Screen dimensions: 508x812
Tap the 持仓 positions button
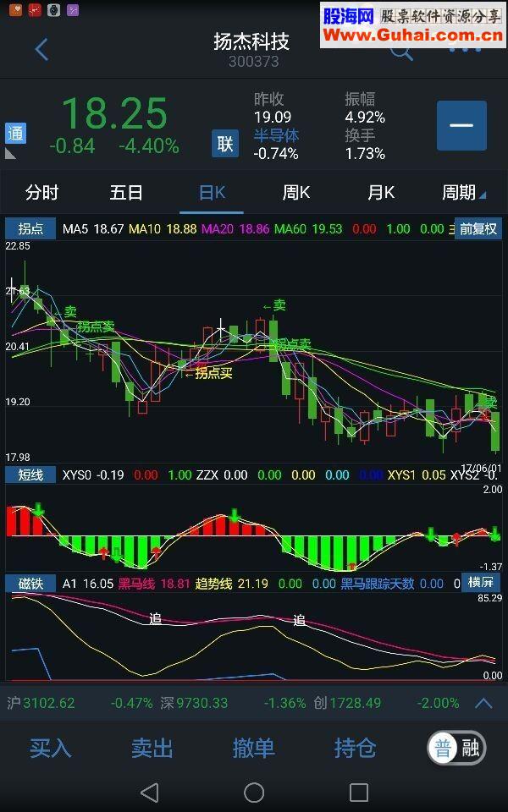click(355, 749)
